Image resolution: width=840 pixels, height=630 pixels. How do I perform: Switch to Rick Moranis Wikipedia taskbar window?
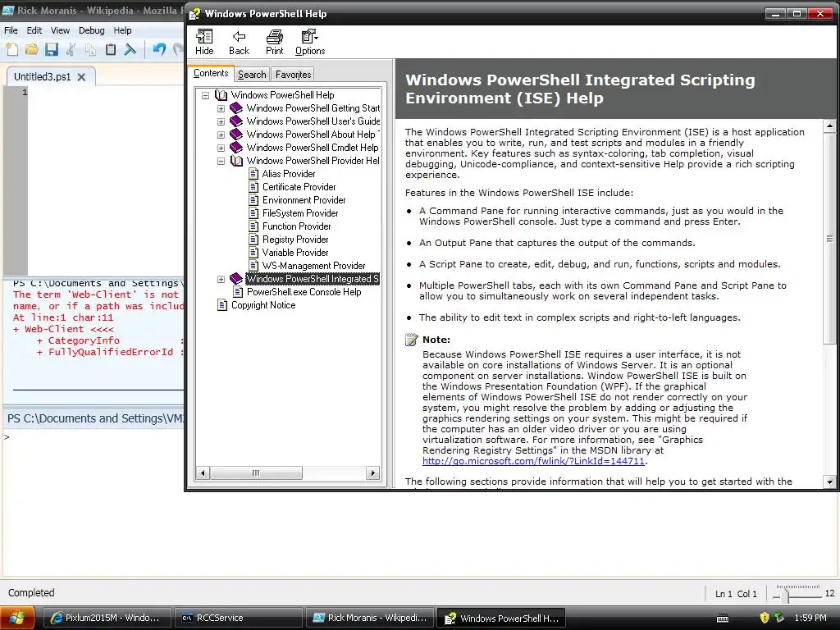point(371,618)
